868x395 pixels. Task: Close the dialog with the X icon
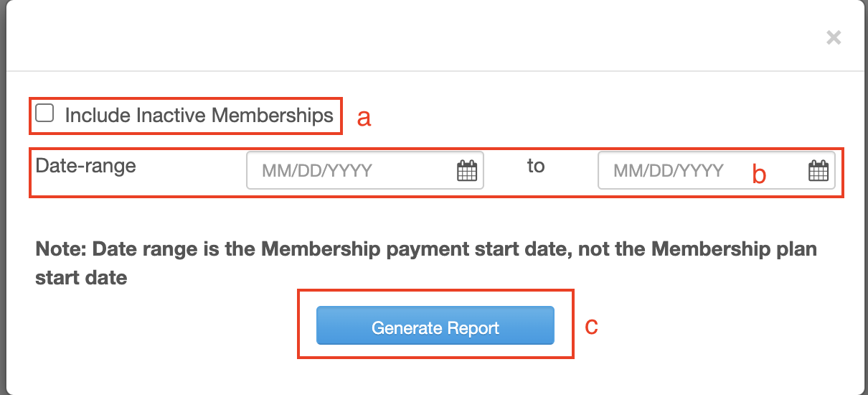point(834,37)
